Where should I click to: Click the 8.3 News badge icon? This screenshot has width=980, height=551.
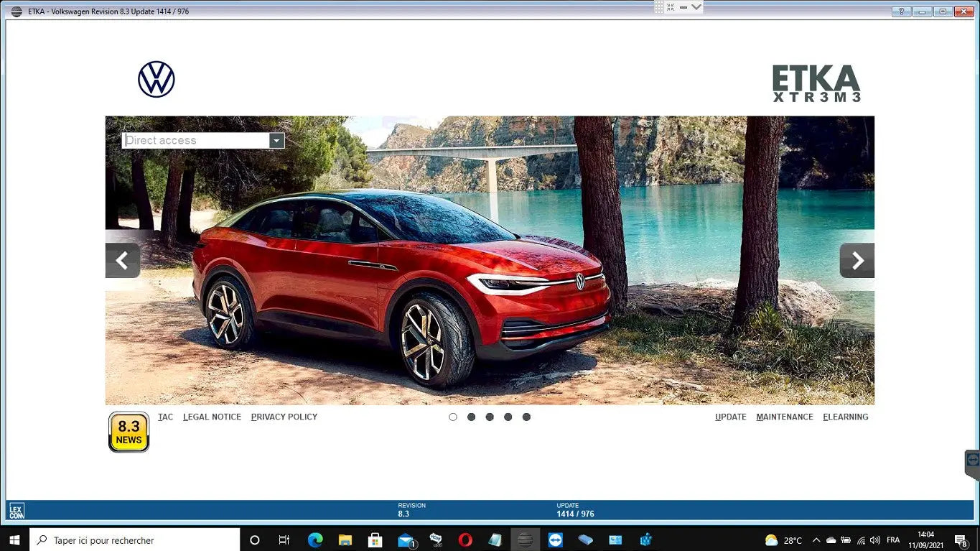pyautogui.click(x=129, y=432)
